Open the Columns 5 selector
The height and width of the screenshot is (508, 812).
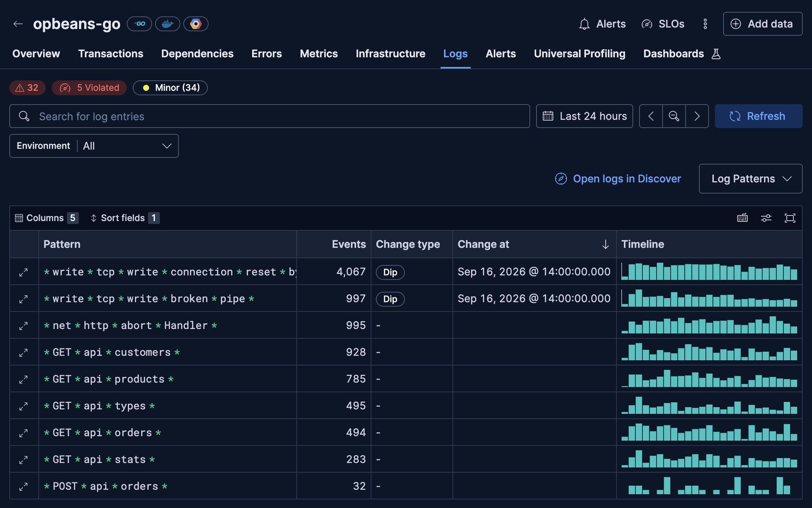[46, 218]
